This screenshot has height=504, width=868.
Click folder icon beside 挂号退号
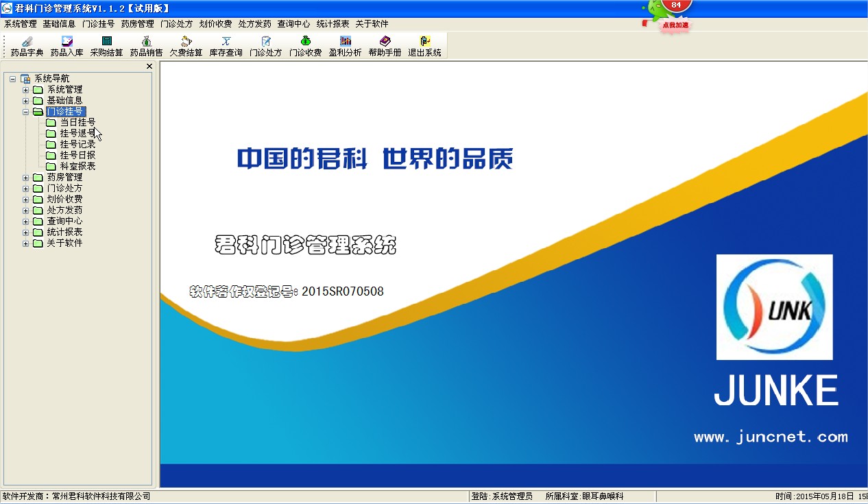(x=51, y=134)
